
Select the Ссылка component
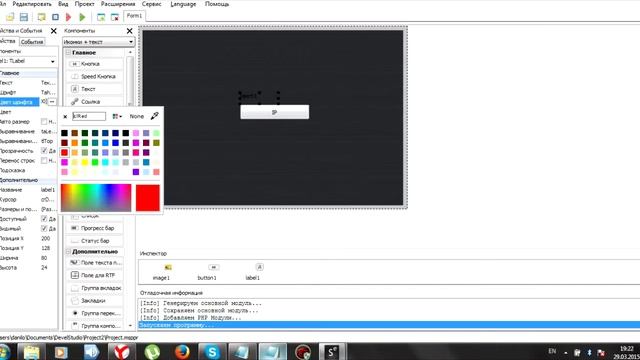[95, 102]
